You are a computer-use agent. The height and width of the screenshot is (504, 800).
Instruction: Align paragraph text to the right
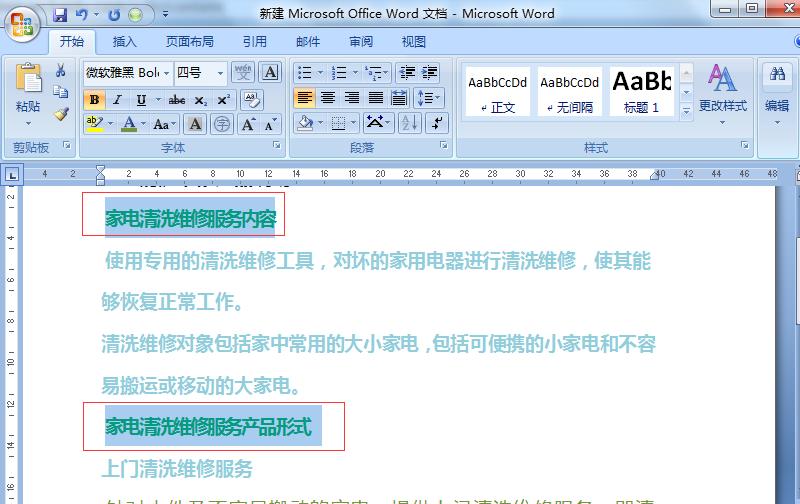(x=352, y=97)
